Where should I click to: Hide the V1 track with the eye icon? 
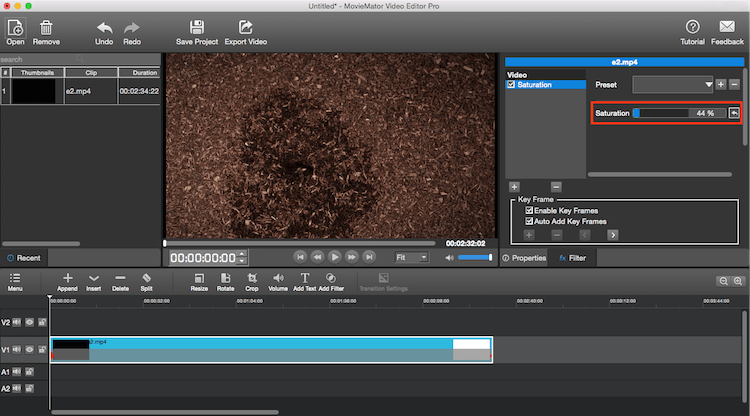tap(30, 350)
